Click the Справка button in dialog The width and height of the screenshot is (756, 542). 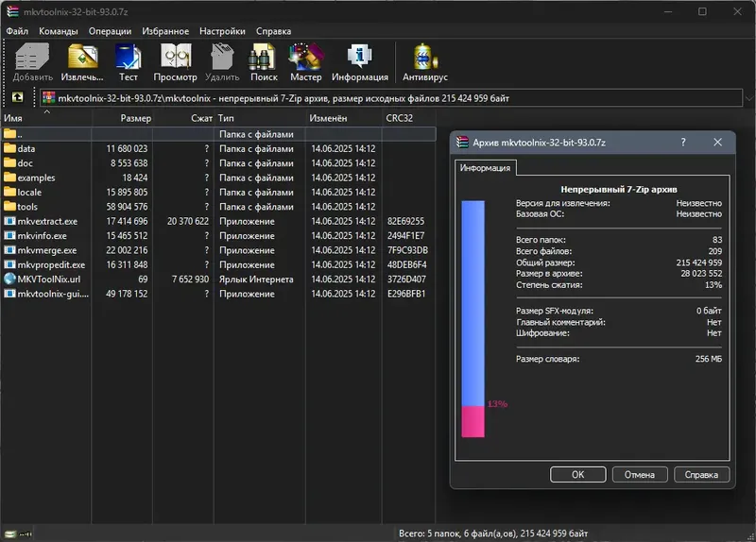[x=699, y=474]
